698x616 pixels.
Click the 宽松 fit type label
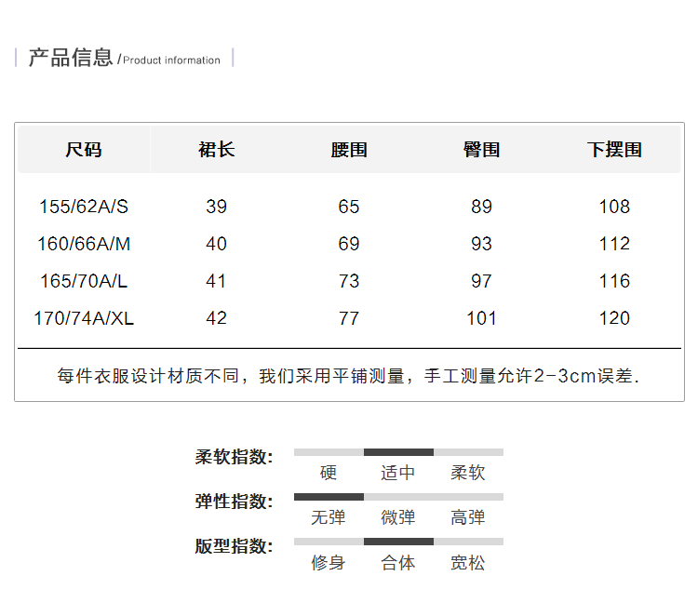[468, 563]
